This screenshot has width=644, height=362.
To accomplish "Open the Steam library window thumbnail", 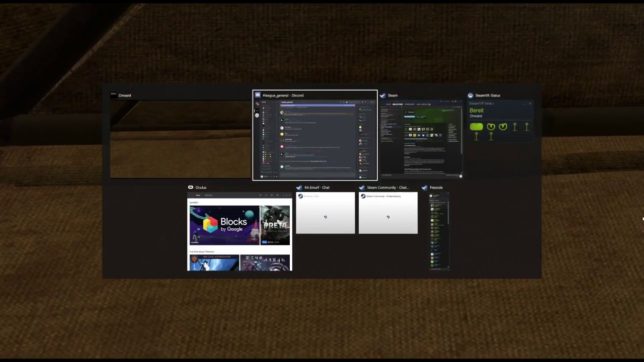I will [x=421, y=139].
